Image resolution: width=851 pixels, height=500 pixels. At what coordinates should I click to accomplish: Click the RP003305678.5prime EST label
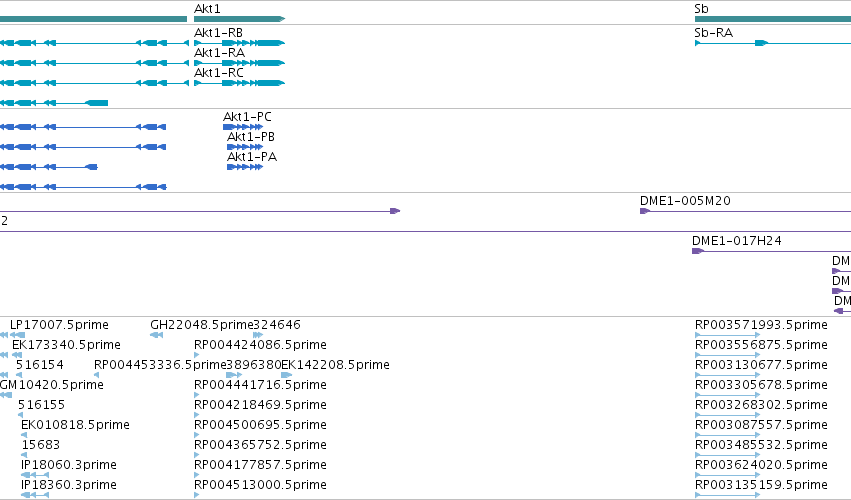(x=761, y=385)
